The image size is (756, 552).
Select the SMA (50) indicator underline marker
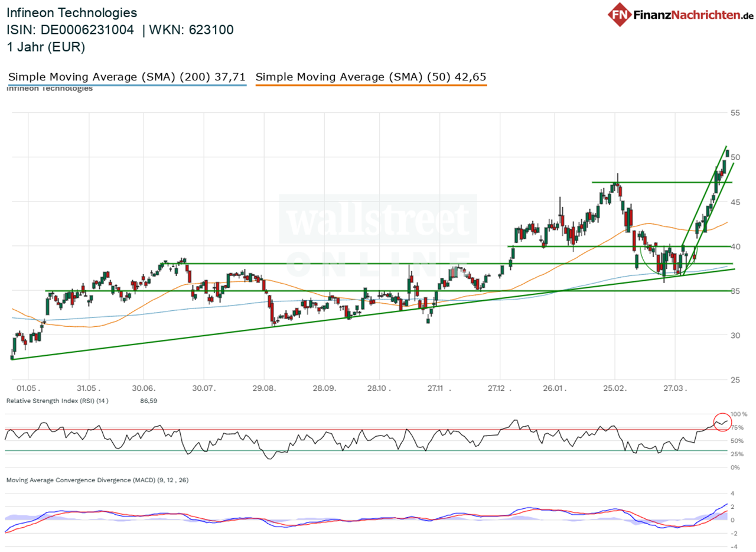click(371, 83)
